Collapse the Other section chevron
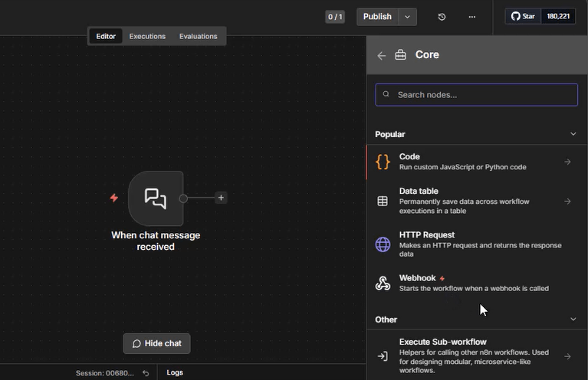 click(x=573, y=319)
